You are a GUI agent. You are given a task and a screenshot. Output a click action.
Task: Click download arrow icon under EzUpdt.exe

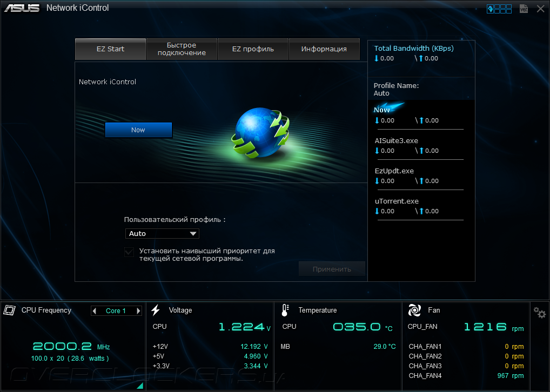click(377, 181)
